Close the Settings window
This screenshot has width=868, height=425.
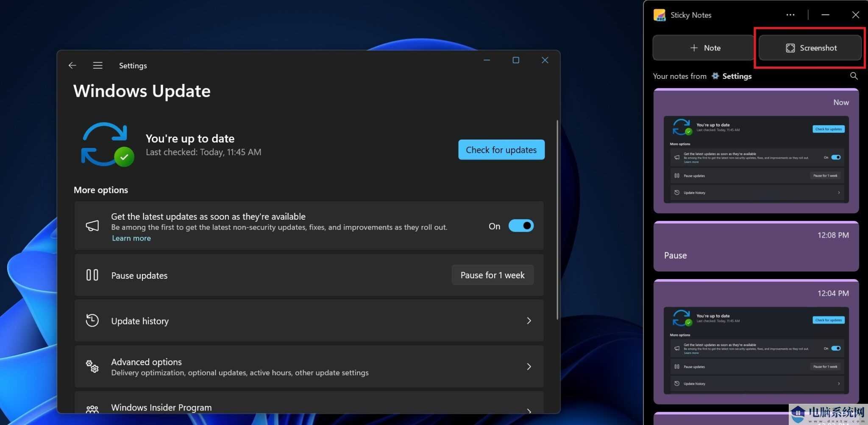point(545,60)
